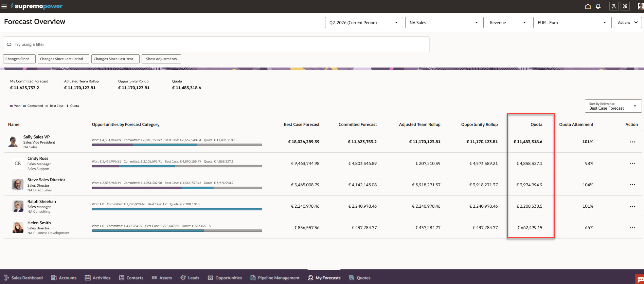Open action menu for Helen Smith
The image size is (644, 284).
click(x=632, y=228)
